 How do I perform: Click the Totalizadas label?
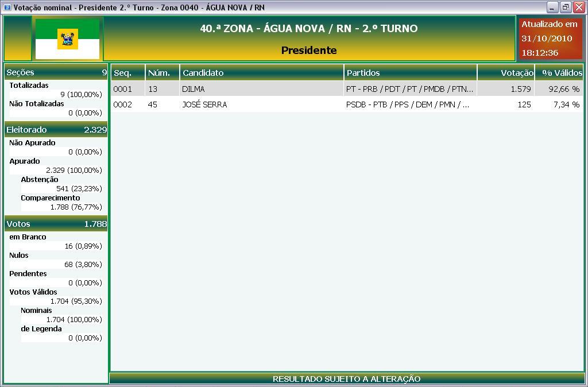click(x=29, y=85)
